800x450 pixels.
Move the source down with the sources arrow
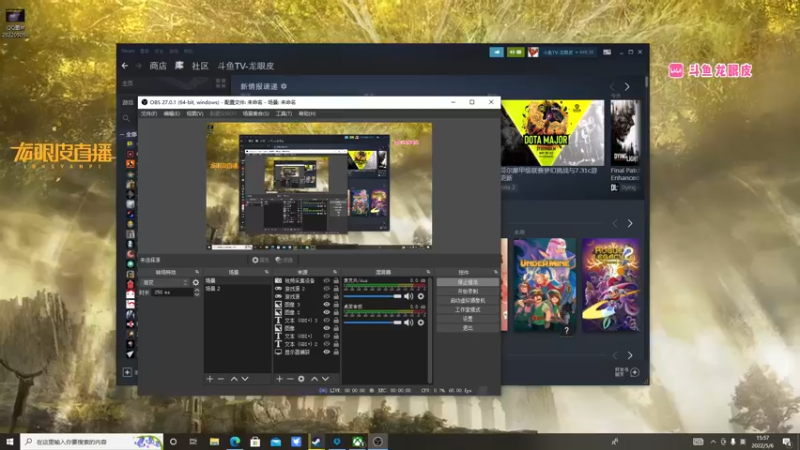coord(326,379)
